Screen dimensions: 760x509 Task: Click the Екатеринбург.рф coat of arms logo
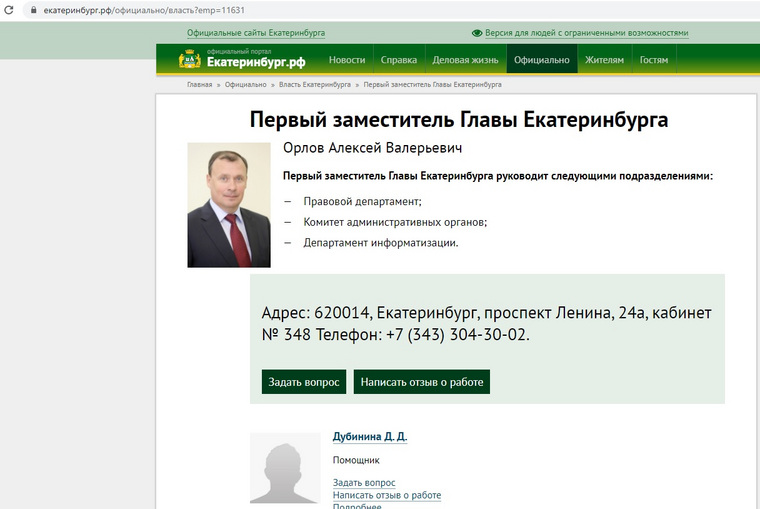(x=190, y=59)
